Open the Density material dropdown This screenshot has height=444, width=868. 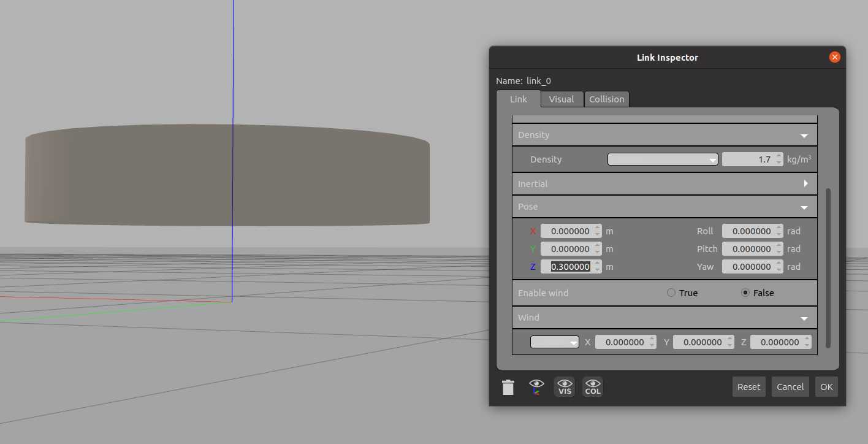point(662,159)
